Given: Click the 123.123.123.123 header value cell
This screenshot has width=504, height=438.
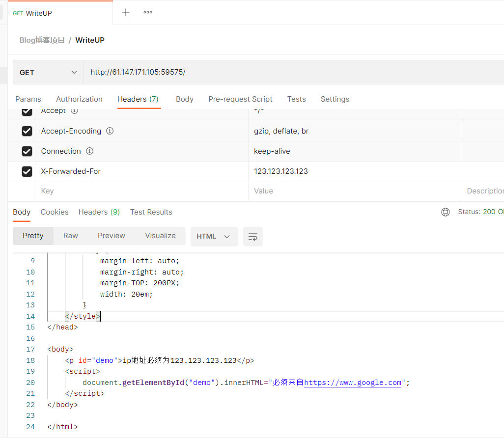Looking at the screenshot, I should pos(355,171).
